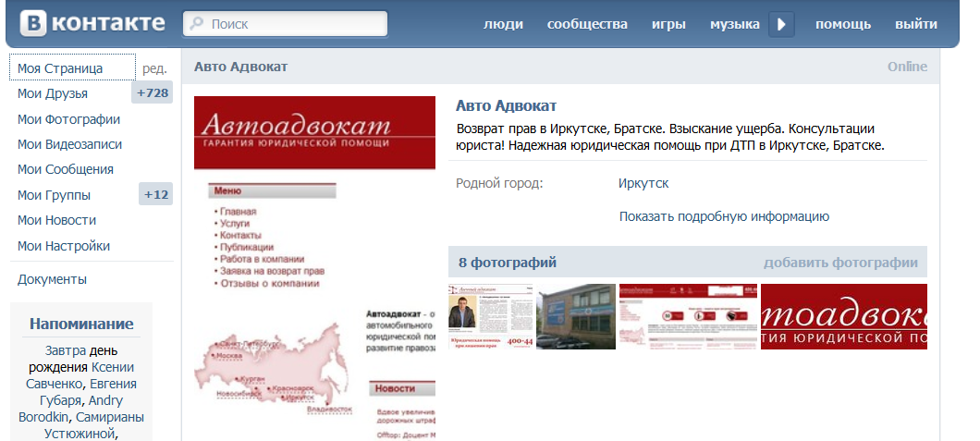The height and width of the screenshot is (441, 980).
Task: Click ред. next to Моя Страница
Action: 155,68
